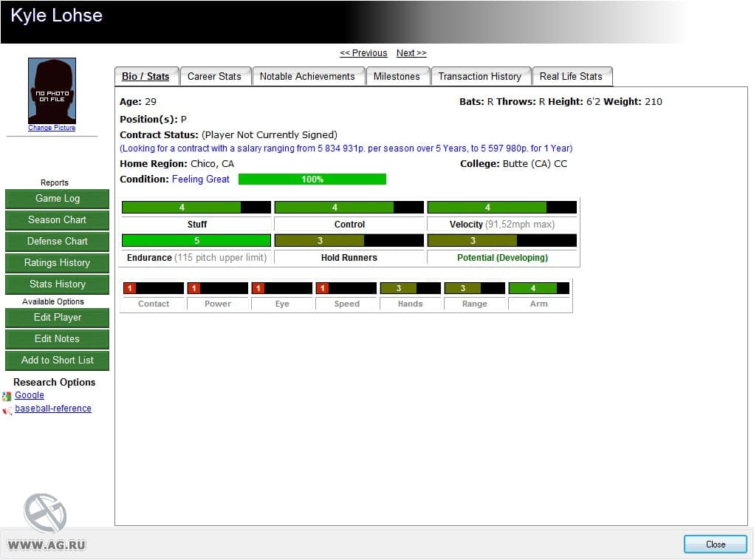Add player to Short List
Image resolution: width=754 pixels, height=560 pixels.
(57, 361)
